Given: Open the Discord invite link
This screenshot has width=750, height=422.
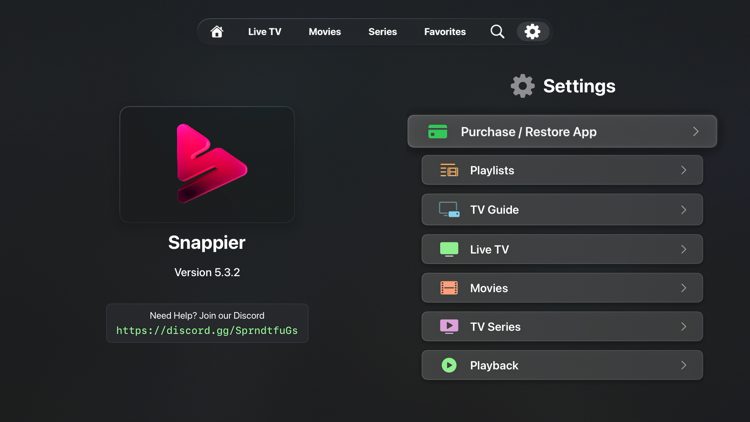Looking at the screenshot, I should tap(207, 331).
